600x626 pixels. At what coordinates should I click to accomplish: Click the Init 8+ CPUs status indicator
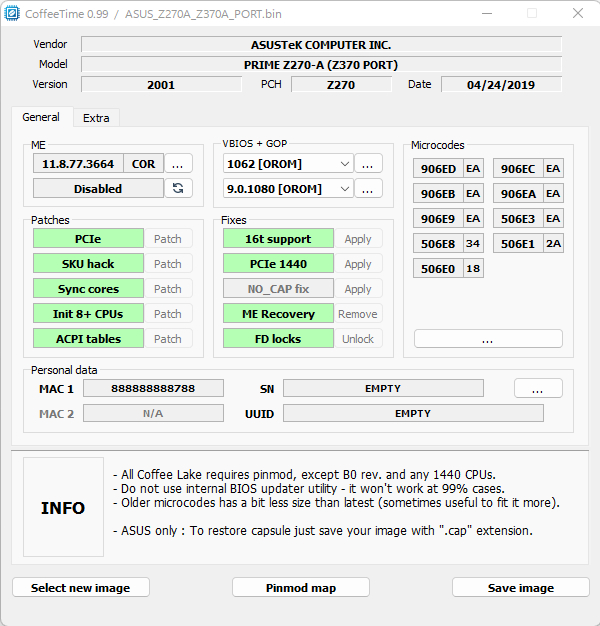pyautogui.click(x=88, y=313)
